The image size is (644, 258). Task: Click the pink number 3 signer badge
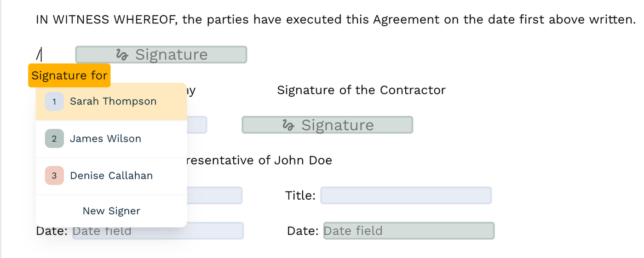coord(54,176)
